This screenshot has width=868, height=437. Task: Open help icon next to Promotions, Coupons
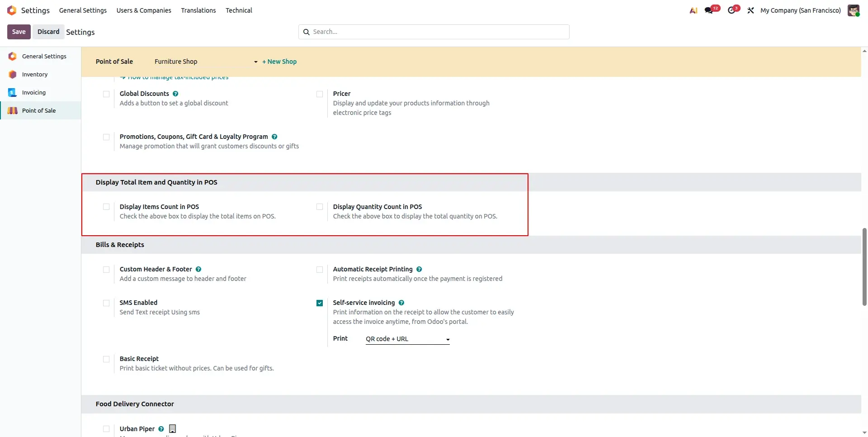(274, 137)
